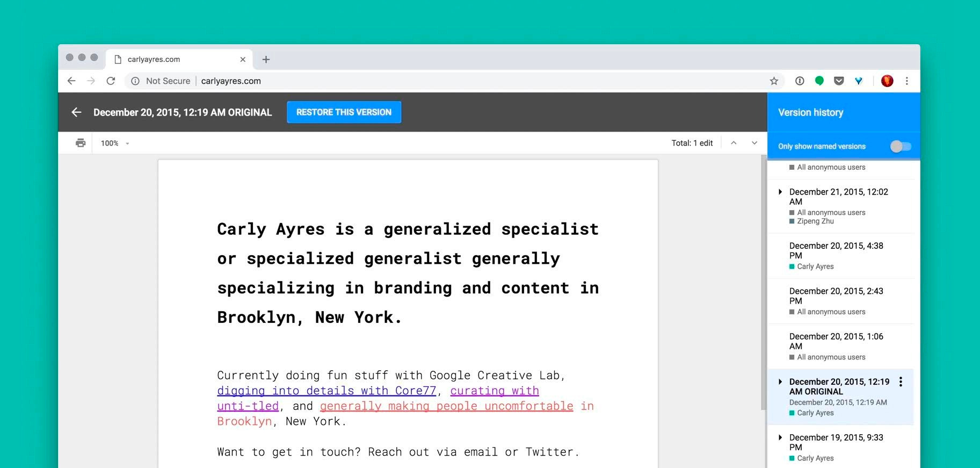Open the 1Password extension icon

800,81
